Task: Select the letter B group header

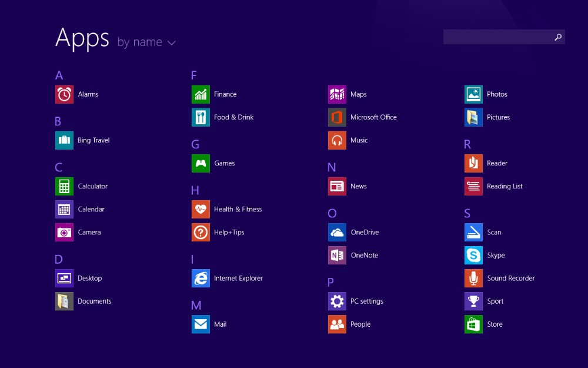Action: pos(58,121)
